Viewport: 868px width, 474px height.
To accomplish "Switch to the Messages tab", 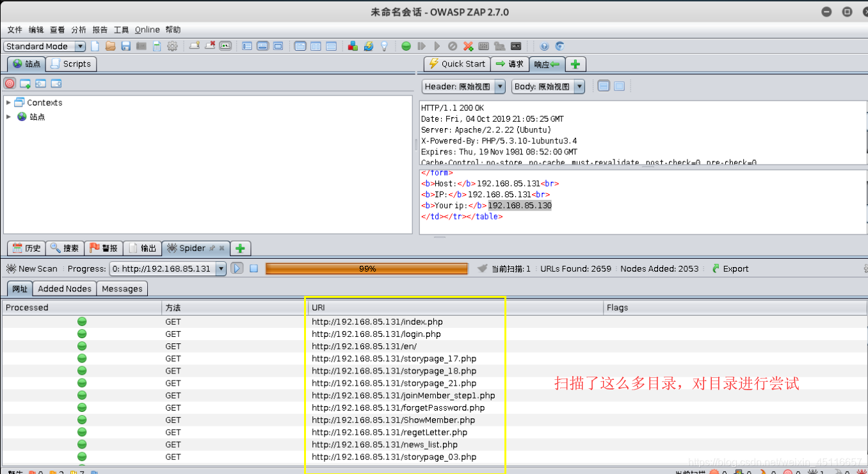I will [x=122, y=288].
